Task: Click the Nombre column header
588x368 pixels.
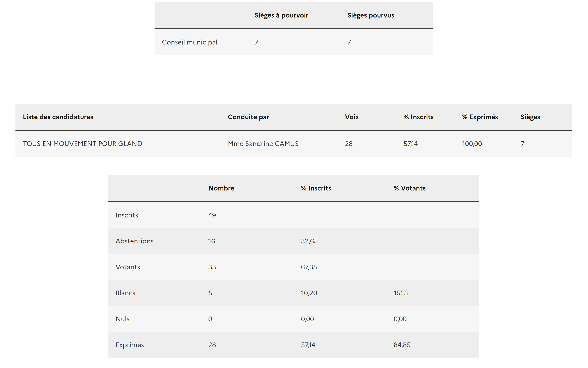Action: (221, 188)
